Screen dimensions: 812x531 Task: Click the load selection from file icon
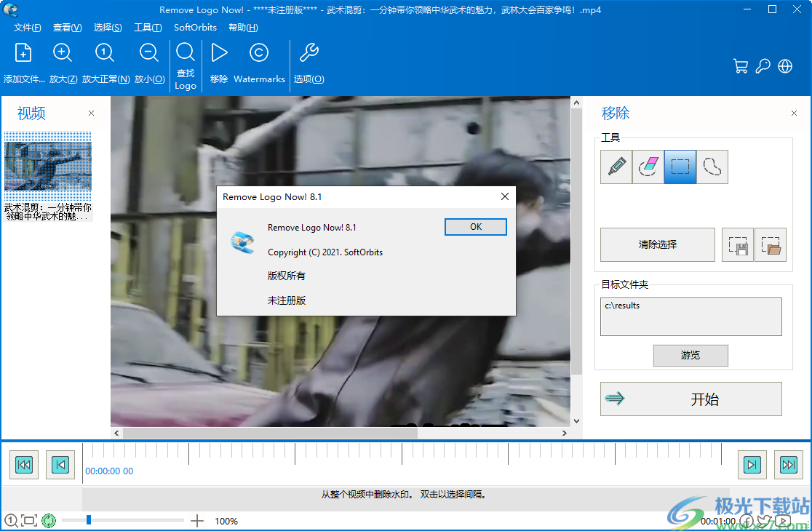pos(770,244)
